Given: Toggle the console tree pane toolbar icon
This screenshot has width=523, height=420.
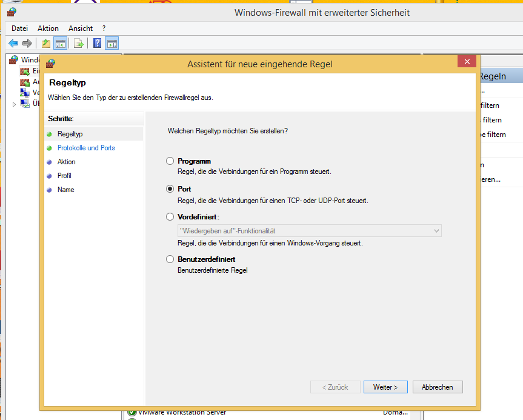Looking at the screenshot, I should click(x=61, y=44).
